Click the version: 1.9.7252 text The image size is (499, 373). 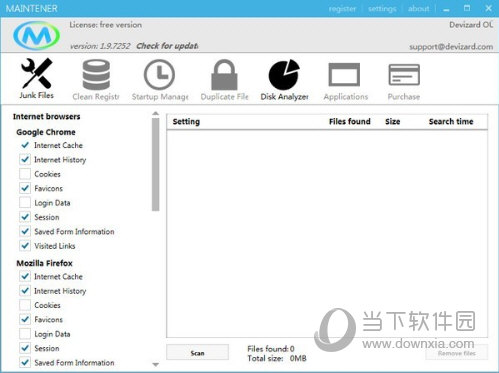click(x=100, y=46)
